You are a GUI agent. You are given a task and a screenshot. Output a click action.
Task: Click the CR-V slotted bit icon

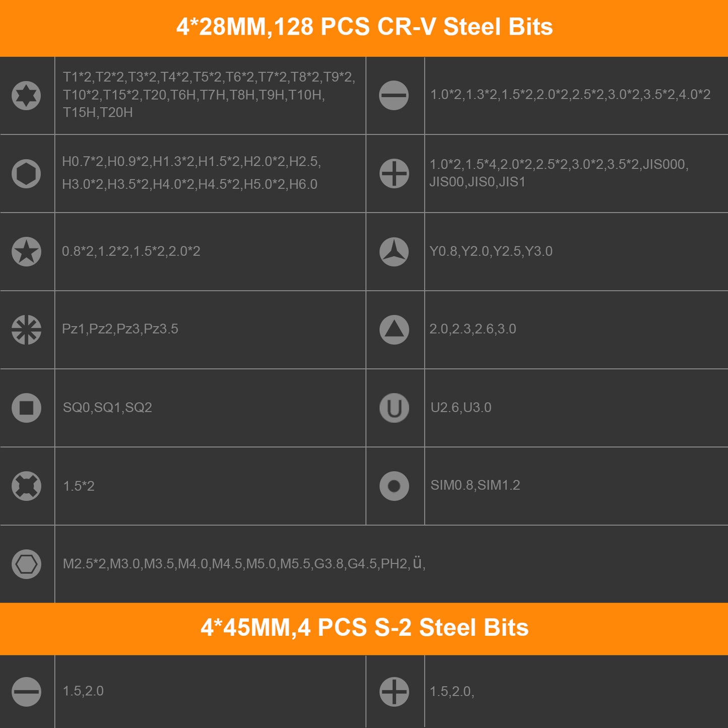pos(394,95)
